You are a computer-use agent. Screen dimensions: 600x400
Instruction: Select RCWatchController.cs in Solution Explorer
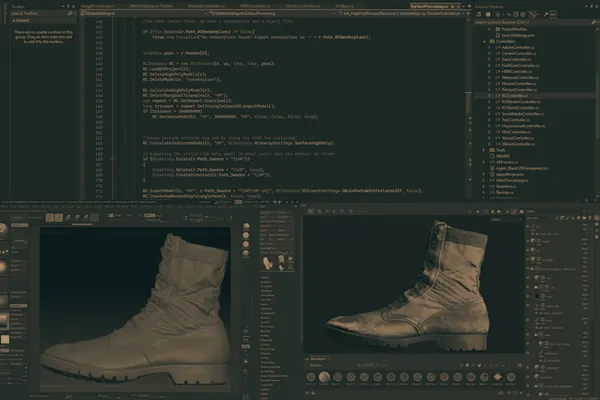coord(520,108)
